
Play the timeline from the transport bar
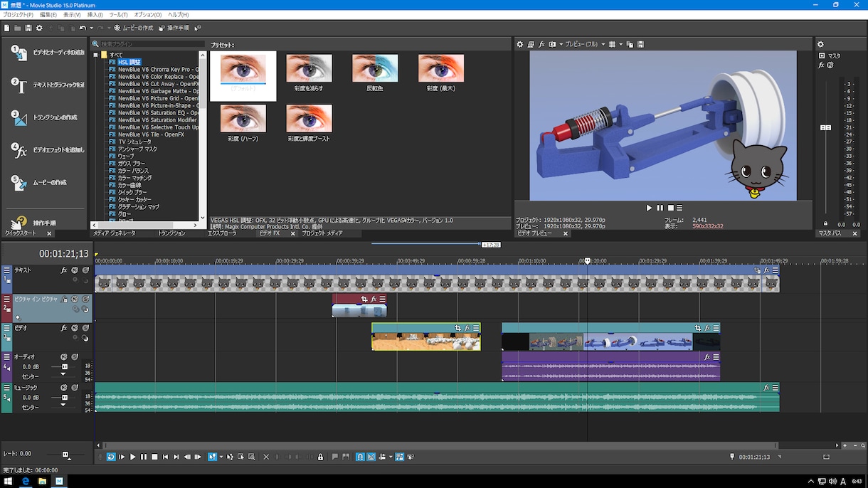(132, 457)
